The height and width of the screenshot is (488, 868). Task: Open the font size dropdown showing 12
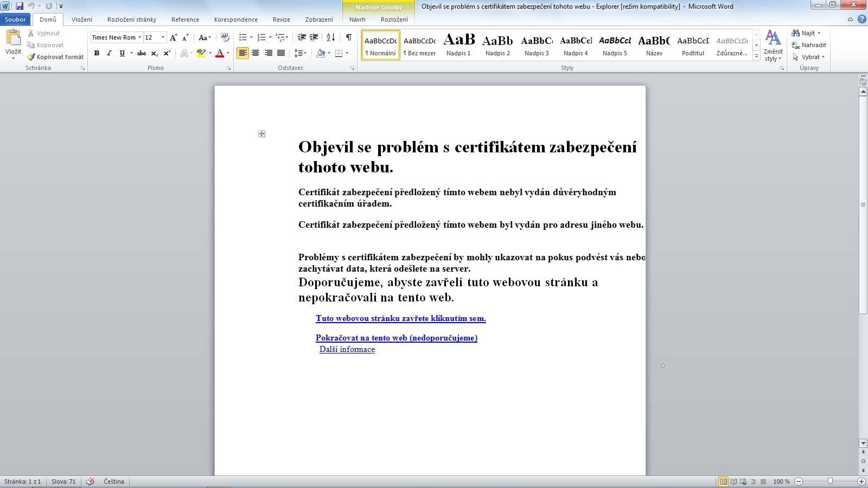[x=163, y=37]
